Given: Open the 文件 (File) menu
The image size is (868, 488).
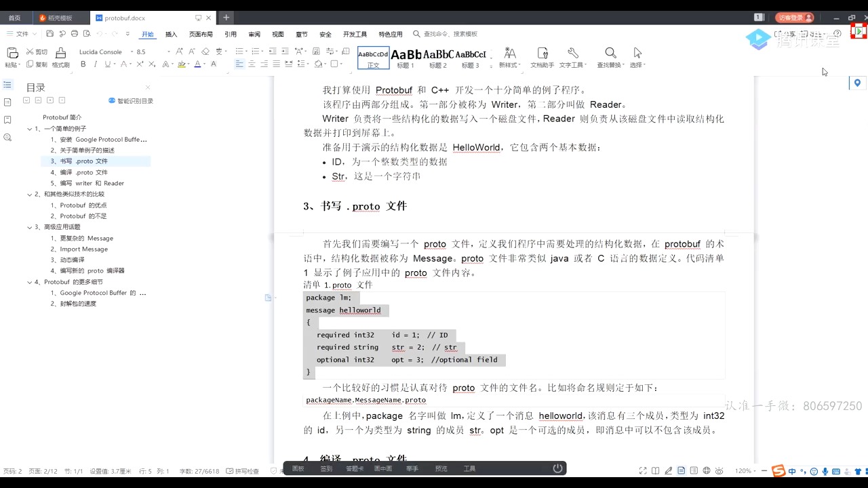Looking at the screenshot, I should point(22,34).
